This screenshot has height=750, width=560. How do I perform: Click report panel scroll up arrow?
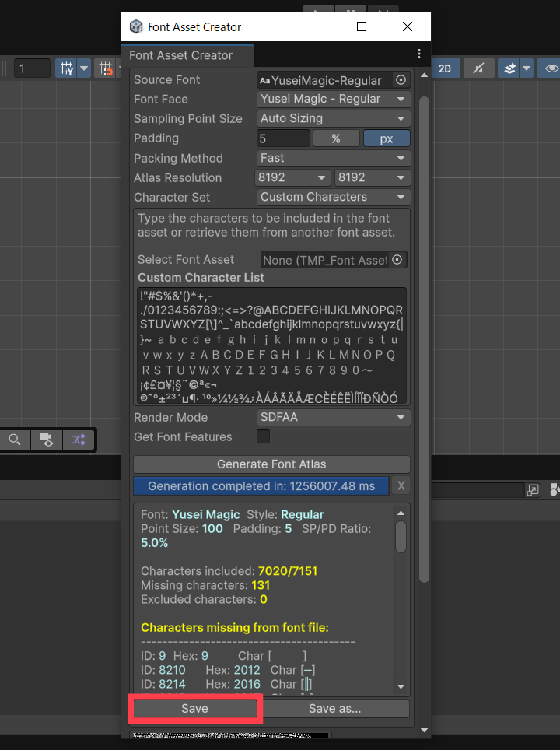coord(401,513)
